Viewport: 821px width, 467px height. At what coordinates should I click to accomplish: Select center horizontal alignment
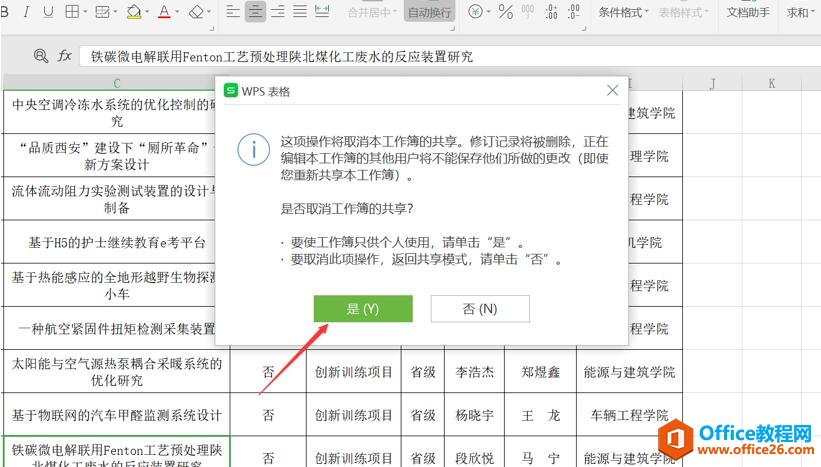256,12
